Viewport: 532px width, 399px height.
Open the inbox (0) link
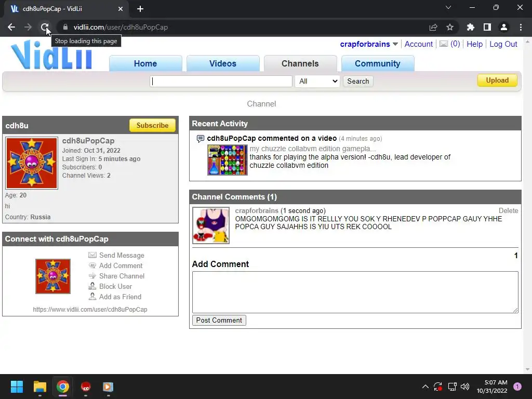click(455, 44)
